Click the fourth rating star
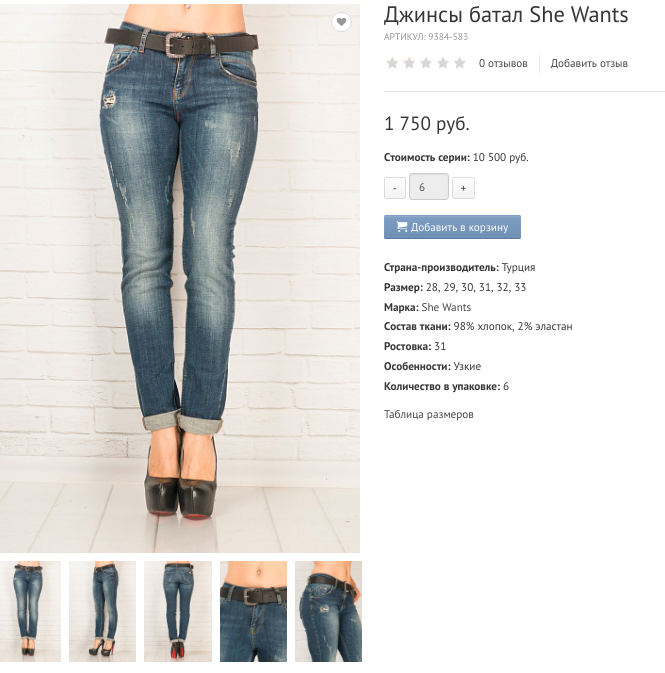Viewport: 665px width, 673px height. 443,63
